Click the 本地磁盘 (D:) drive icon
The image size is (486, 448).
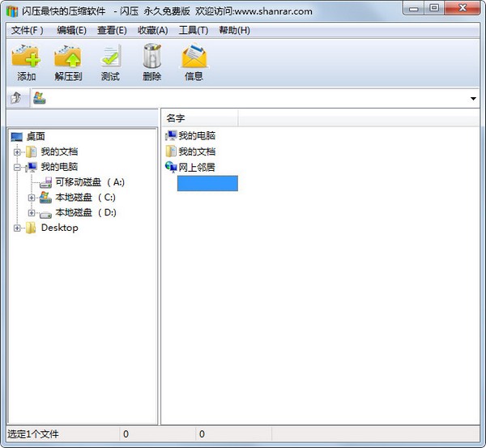point(45,214)
